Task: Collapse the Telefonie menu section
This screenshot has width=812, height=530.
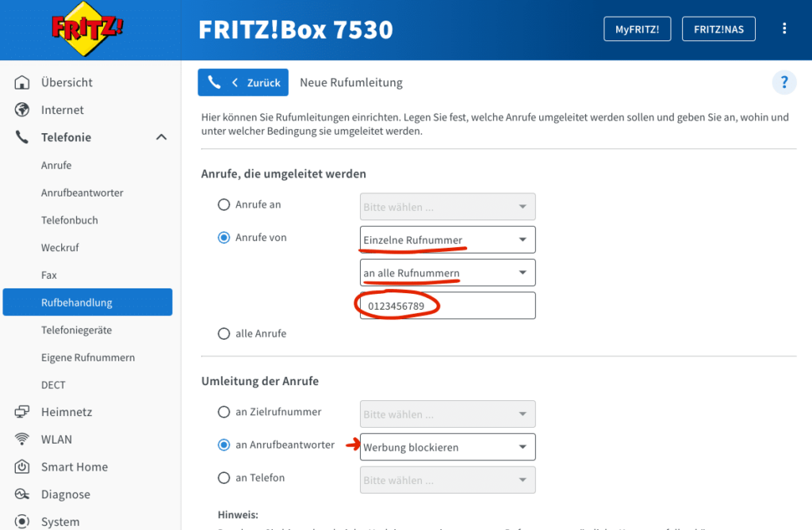Action: click(161, 138)
